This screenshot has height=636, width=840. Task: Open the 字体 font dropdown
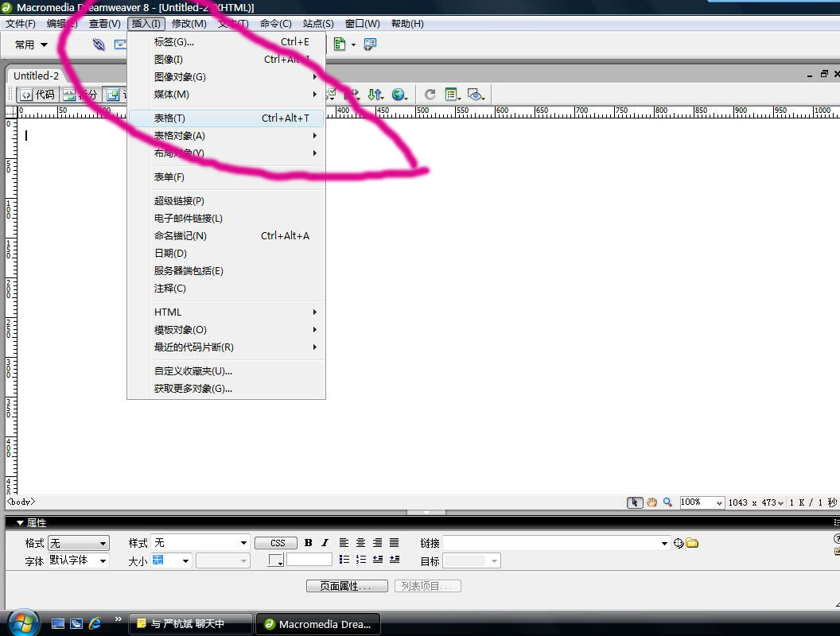tap(79, 560)
